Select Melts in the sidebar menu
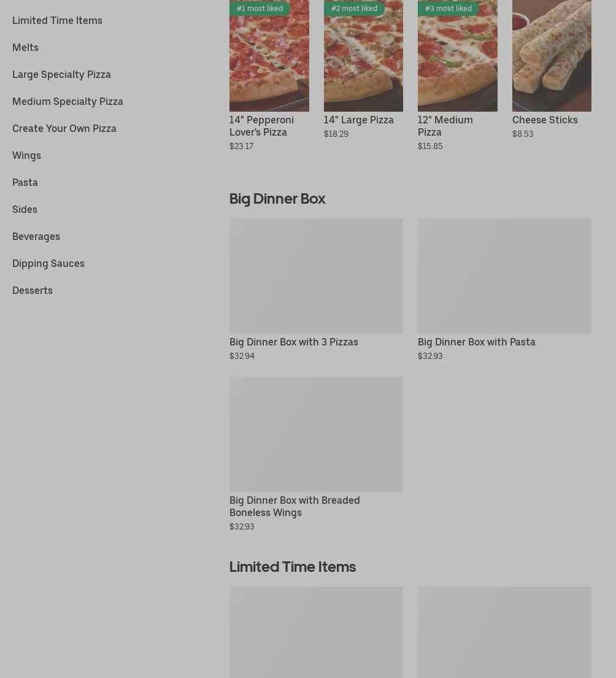This screenshot has height=678, width=616. pyautogui.click(x=26, y=48)
